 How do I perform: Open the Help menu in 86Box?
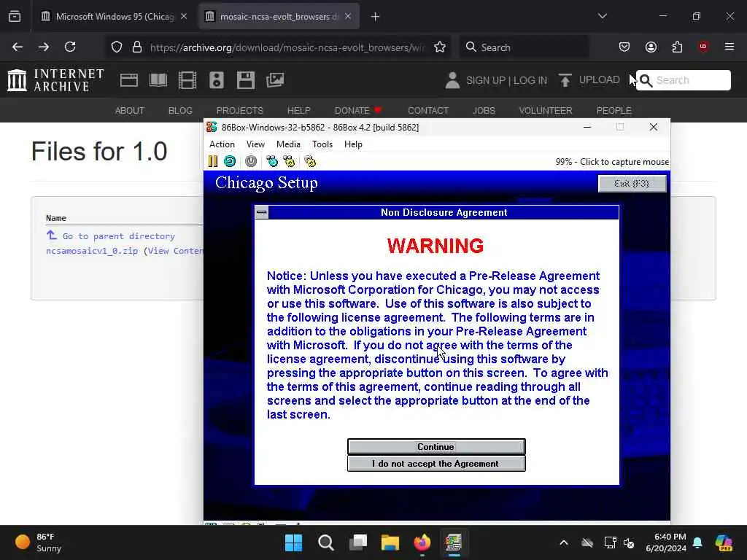coord(353,144)
